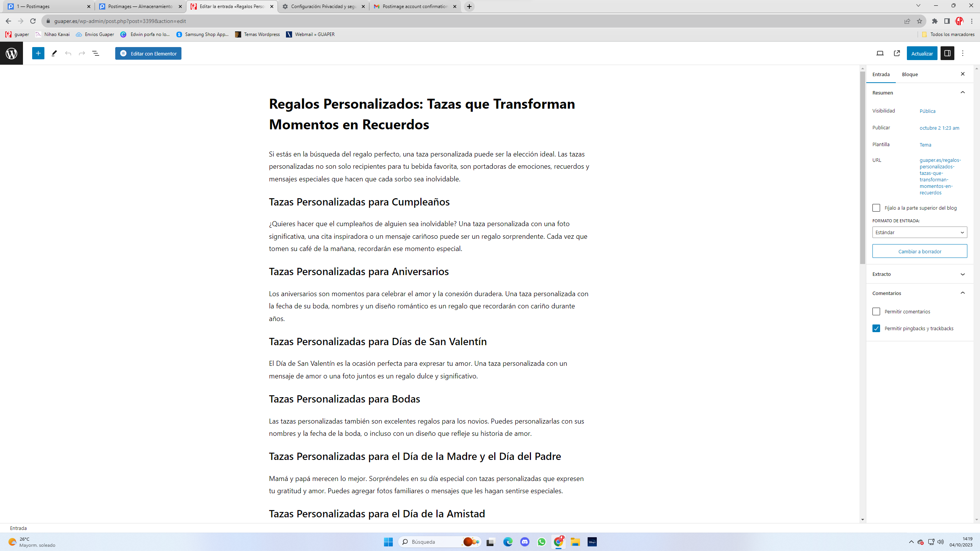The height and width of the screenshot is (551, 980).
Task: Collapse the Comentarios panel
Action: click(920, 293)
